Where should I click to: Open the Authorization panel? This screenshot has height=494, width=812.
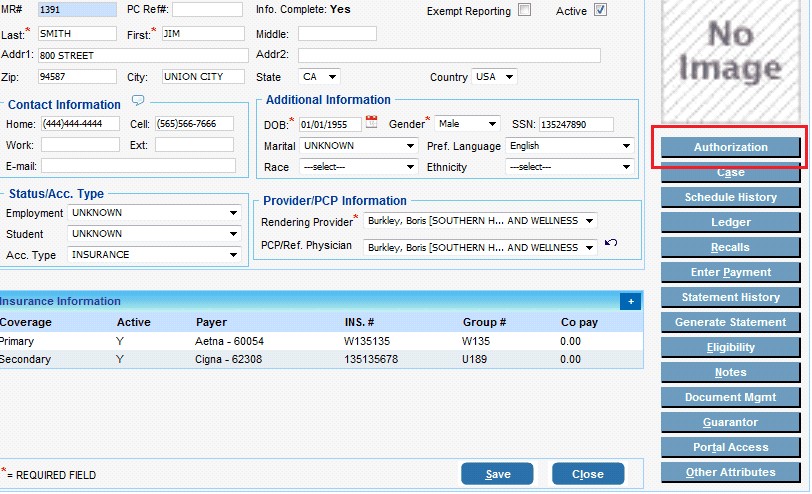730,147
